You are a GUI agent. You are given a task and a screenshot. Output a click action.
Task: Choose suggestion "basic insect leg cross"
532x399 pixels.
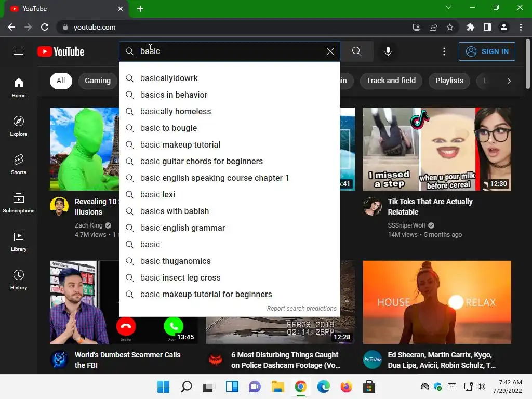tap(229, 277)
